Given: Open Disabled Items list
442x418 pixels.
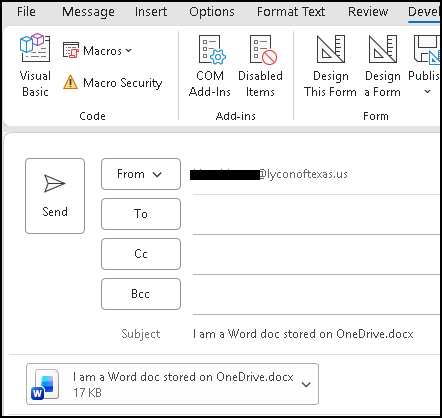Looking at the screenshot, I should point(260,66).
